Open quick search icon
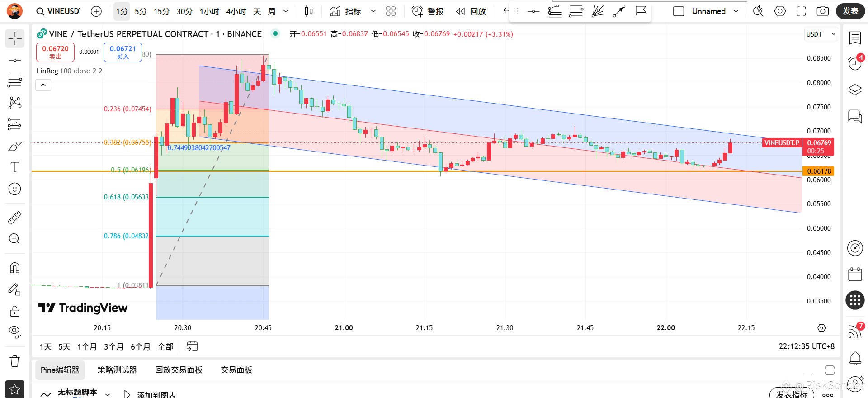Screen dimensions: 868x398 758,11
